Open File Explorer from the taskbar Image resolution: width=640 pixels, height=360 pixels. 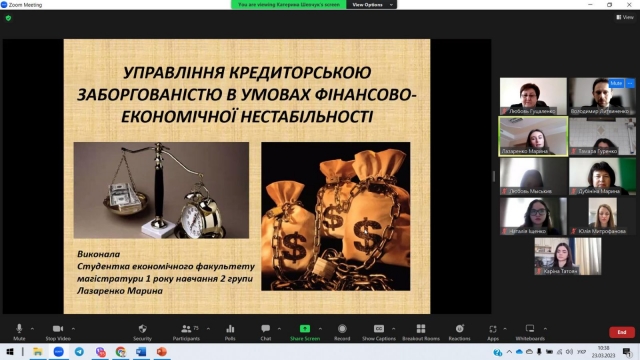tap(38, 351)
